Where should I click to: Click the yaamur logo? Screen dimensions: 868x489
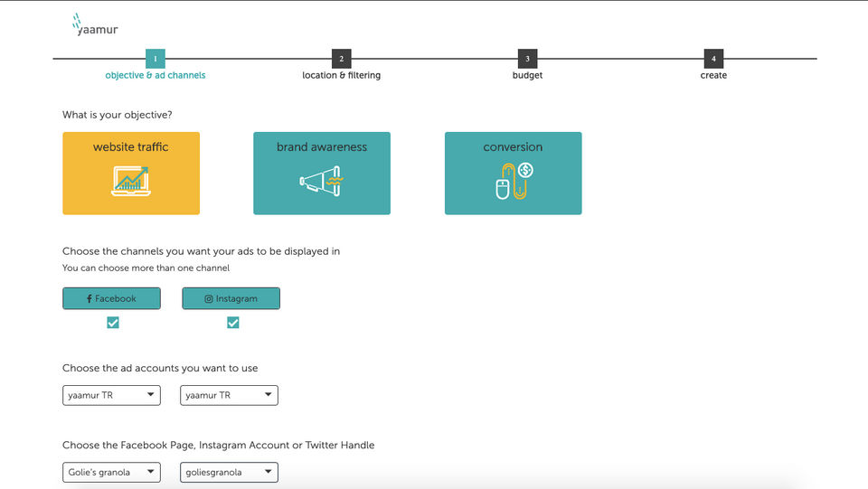(x=95, y=25)
